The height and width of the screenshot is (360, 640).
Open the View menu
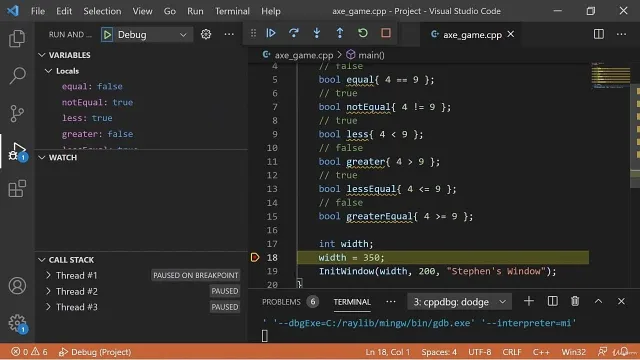click(x=142, y=11)
